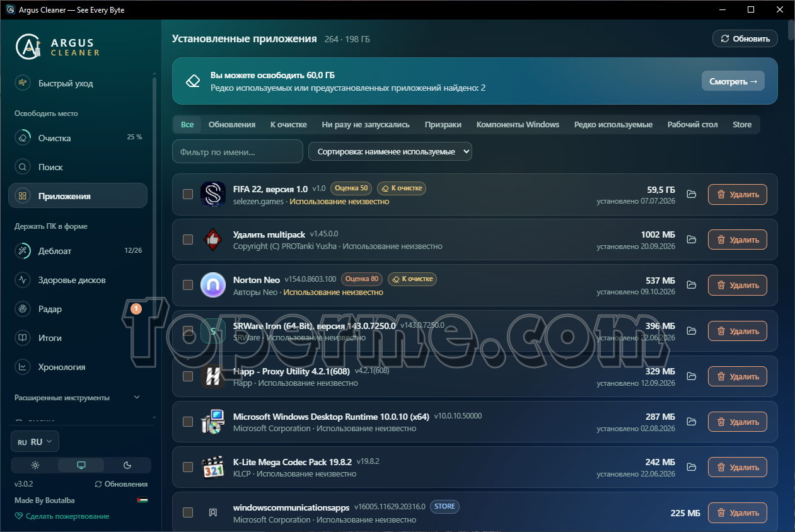This screenshot has width=795, height=532.
Task: Check the FIFA 22 row checkbox
Action: click(x=188, y=194)
